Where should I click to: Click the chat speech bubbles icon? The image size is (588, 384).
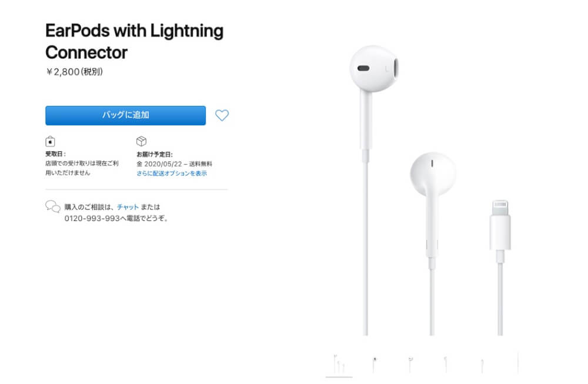[x=53, y=206]
